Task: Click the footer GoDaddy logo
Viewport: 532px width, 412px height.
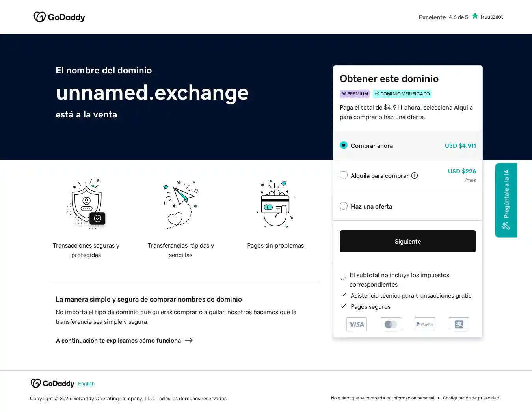Action: pos(52,383)
